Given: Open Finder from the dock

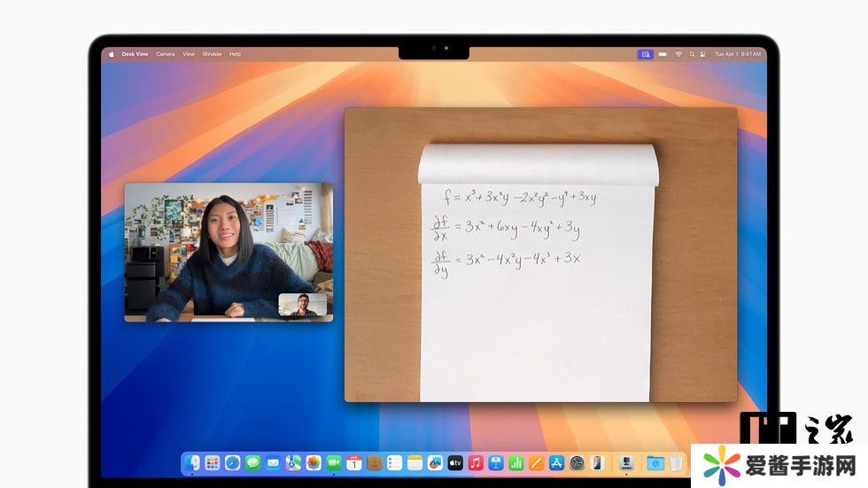Looking at the screenshot, I should pos(192,462).
